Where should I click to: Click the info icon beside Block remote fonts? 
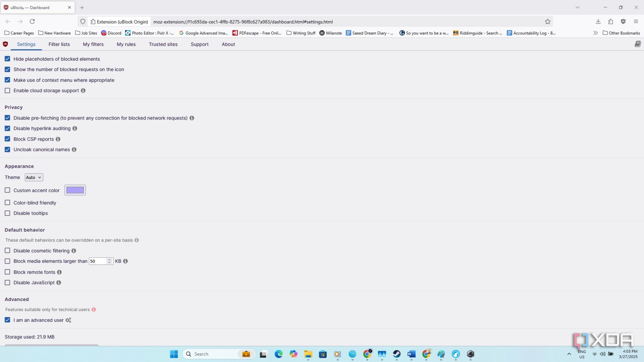click(59, 272)
